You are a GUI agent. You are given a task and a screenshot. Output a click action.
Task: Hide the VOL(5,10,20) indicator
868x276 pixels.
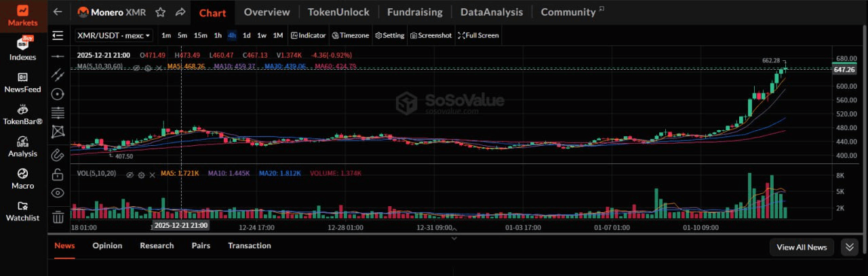coord(130,174)
